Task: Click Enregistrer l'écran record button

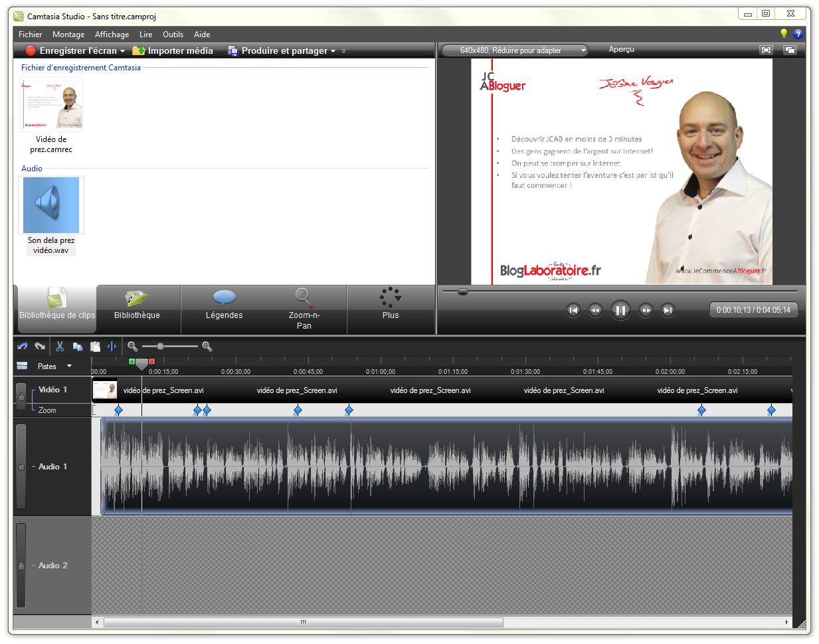Action: [70, 50]
